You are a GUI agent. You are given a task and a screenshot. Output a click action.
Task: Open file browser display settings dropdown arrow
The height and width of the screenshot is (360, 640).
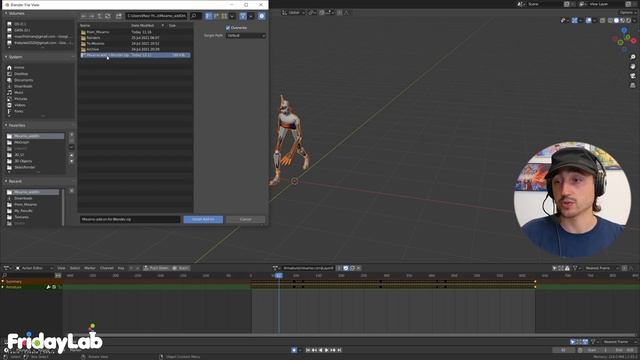point(232,16)
